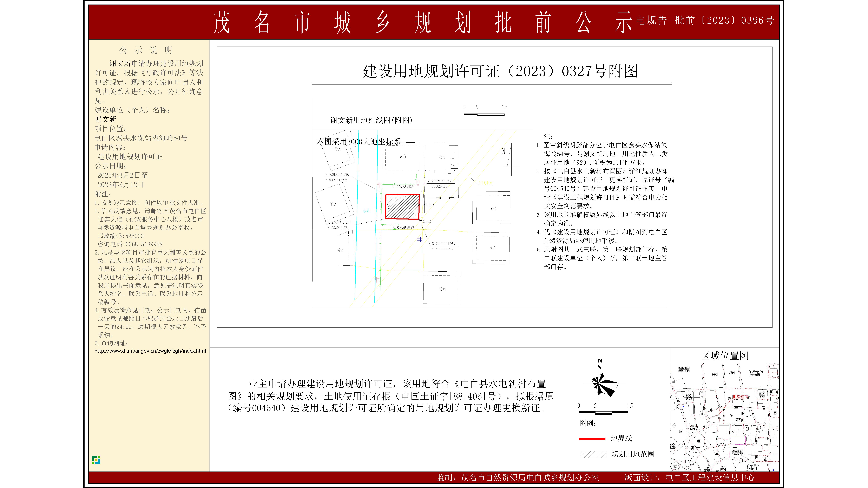Click the red boundary line legend sample
868x488 pixels.
click(x=592, y=439)
